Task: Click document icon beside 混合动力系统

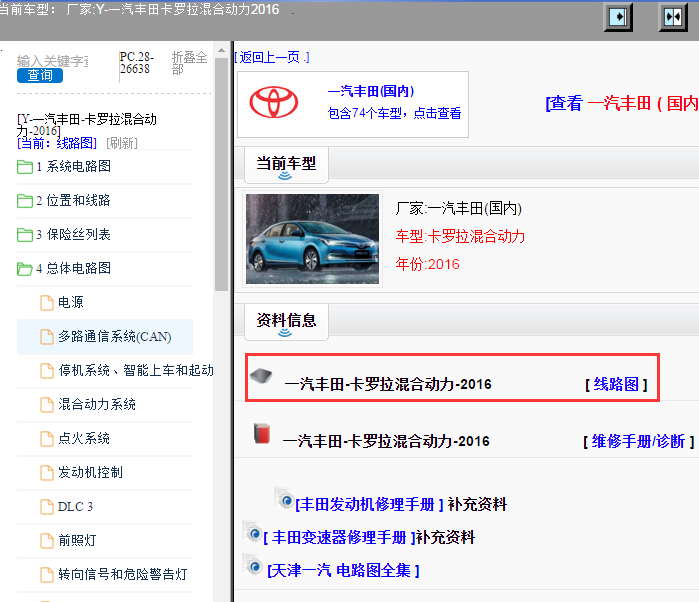Action: point(47,405)
